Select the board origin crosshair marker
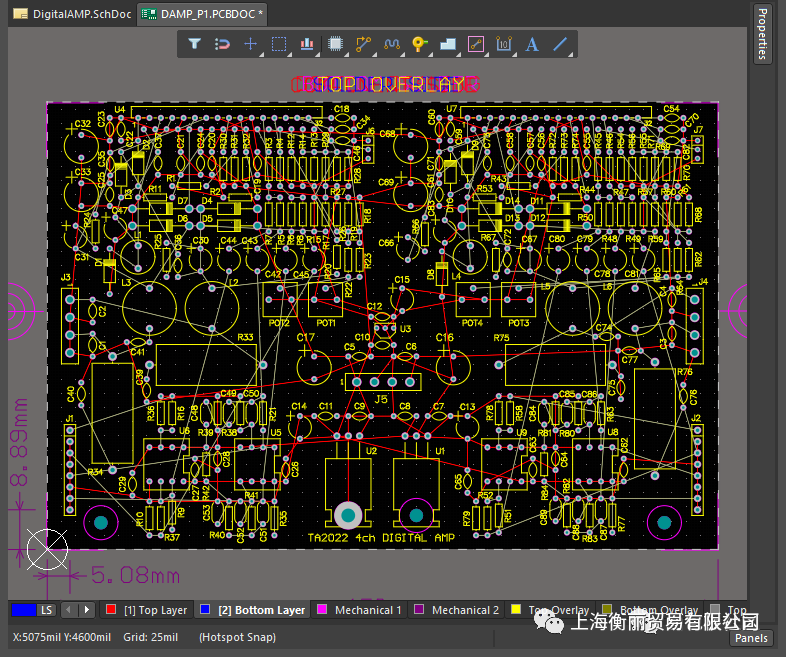The image size is (786, 657). tap(47, 549)
